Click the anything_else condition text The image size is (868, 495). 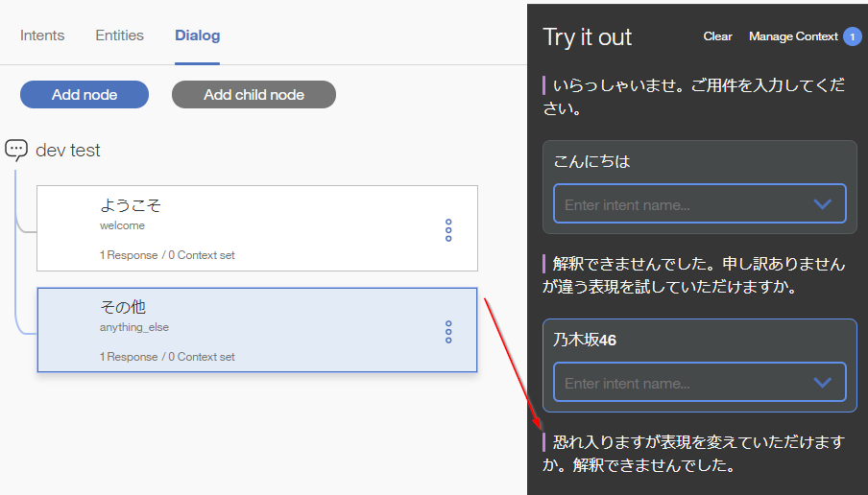point(134,327)
